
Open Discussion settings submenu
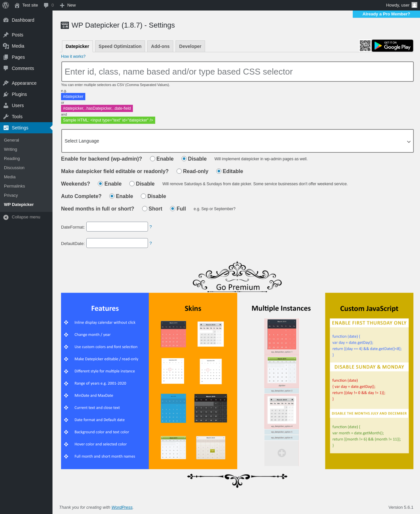pyautogui.click(x=14, y=168)
